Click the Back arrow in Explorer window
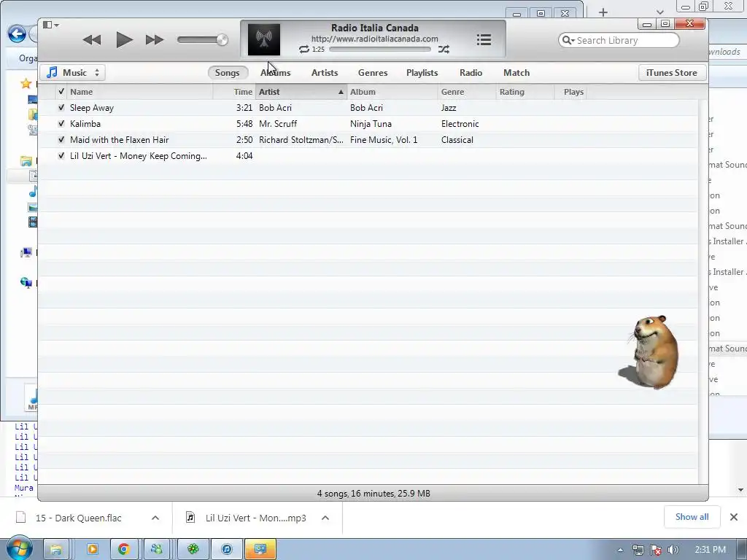The width and height of the screenshot is (747, 560). coord(17,34)
